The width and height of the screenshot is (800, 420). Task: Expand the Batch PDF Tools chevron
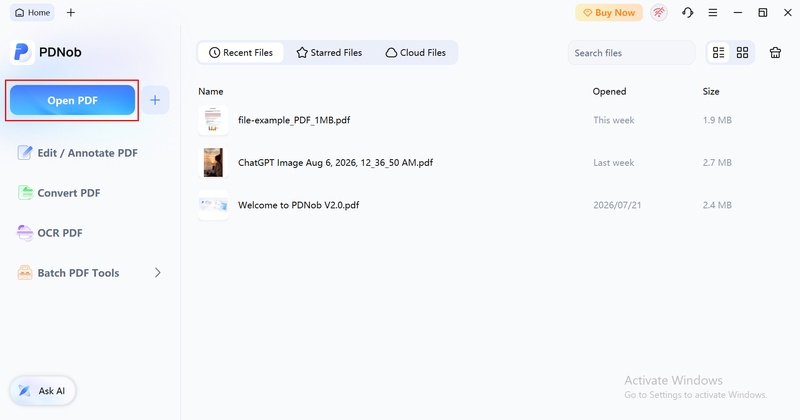158,273
